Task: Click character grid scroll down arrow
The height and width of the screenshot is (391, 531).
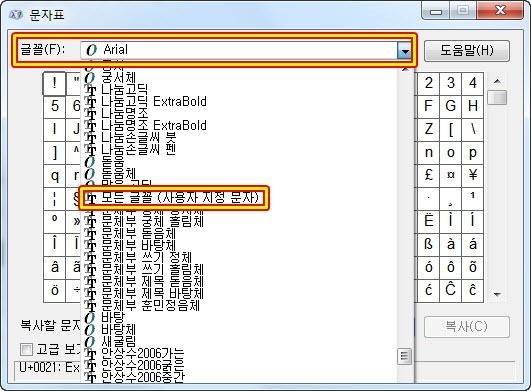Action: (497, 294)
